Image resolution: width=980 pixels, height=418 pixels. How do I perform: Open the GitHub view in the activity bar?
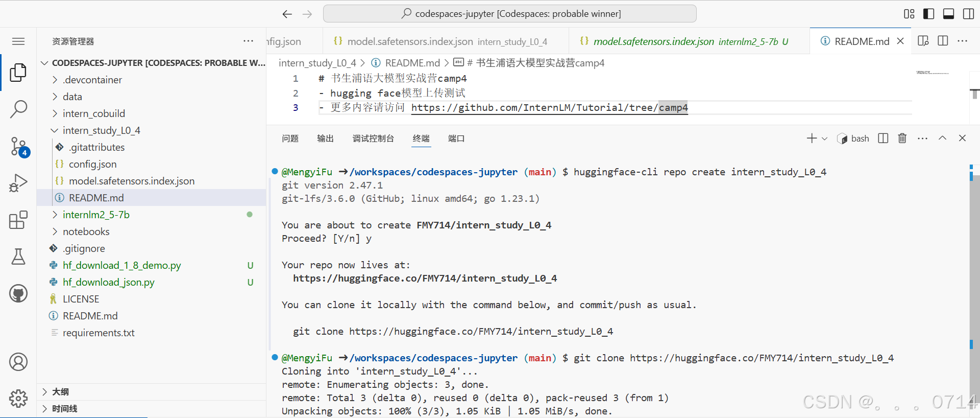click(18, 293)
